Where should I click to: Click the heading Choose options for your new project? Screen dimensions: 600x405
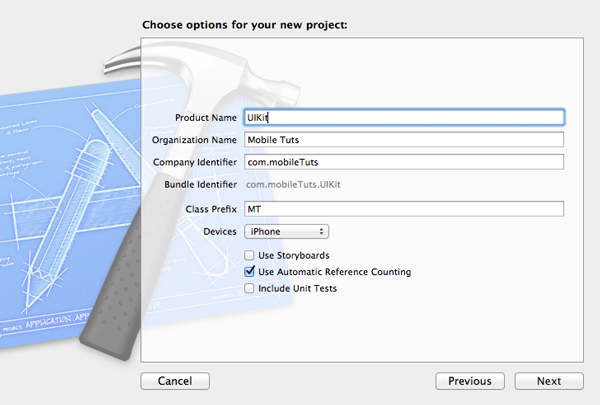coord(245,25)
